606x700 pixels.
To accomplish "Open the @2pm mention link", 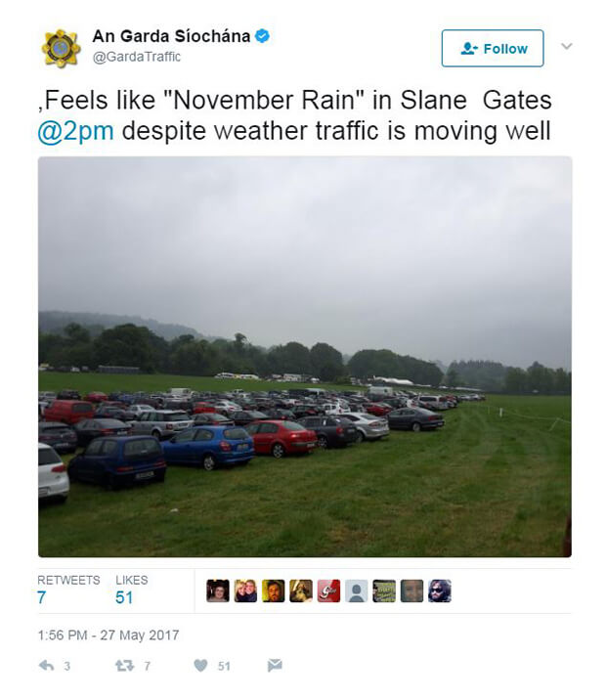I will coord(75,131).
